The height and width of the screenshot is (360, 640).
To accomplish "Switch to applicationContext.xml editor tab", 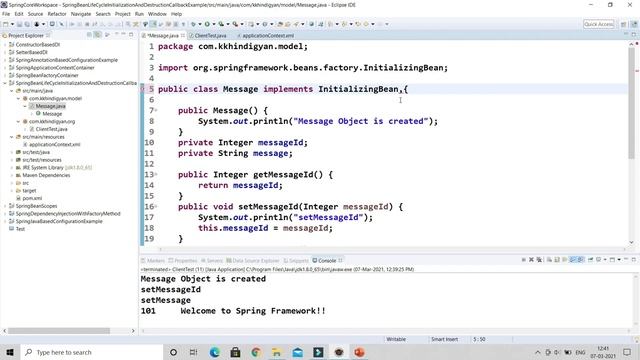I will (x=267, y=36).
